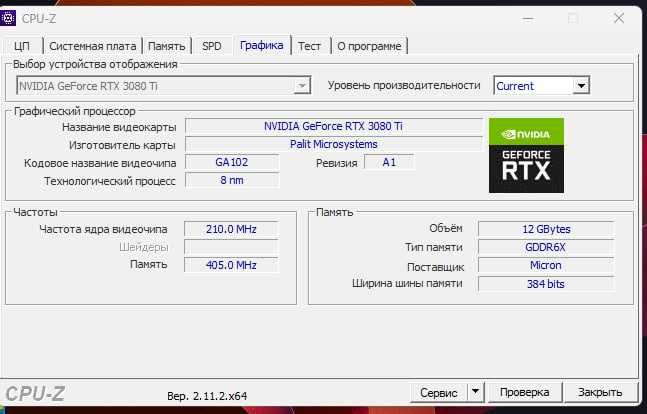
Task: Expand the Сервис button dropdown arrow
Action: [x=475, y=391]
